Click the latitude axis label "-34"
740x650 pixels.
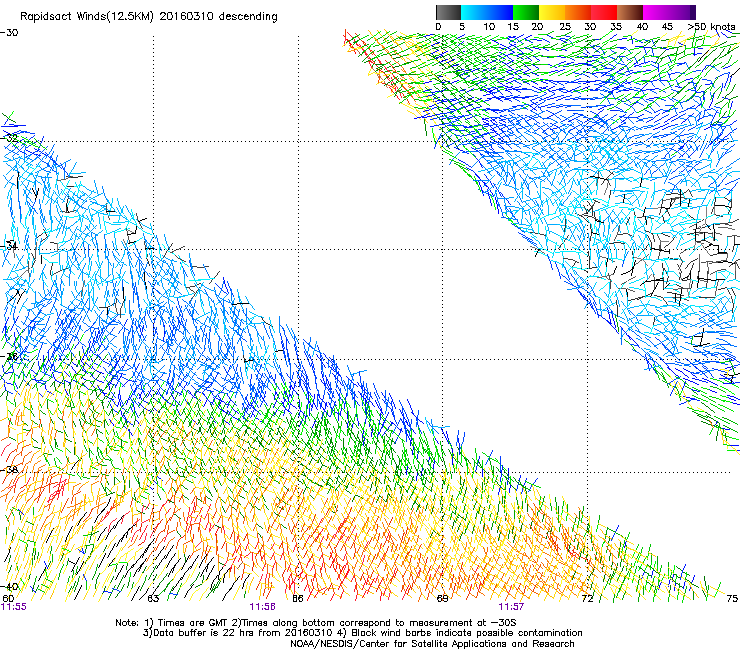coord(9,246)
